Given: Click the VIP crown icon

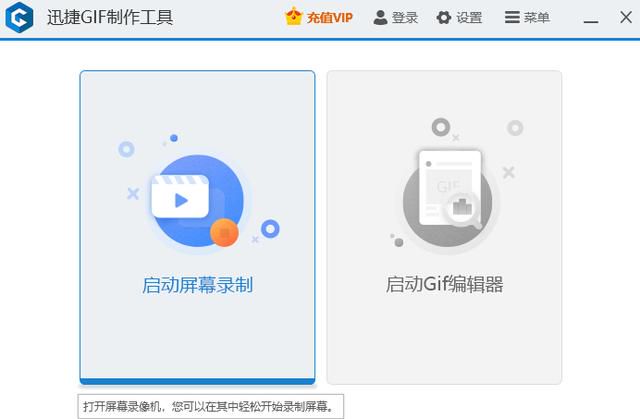Looking at the screenshot, I should [293, 17].
